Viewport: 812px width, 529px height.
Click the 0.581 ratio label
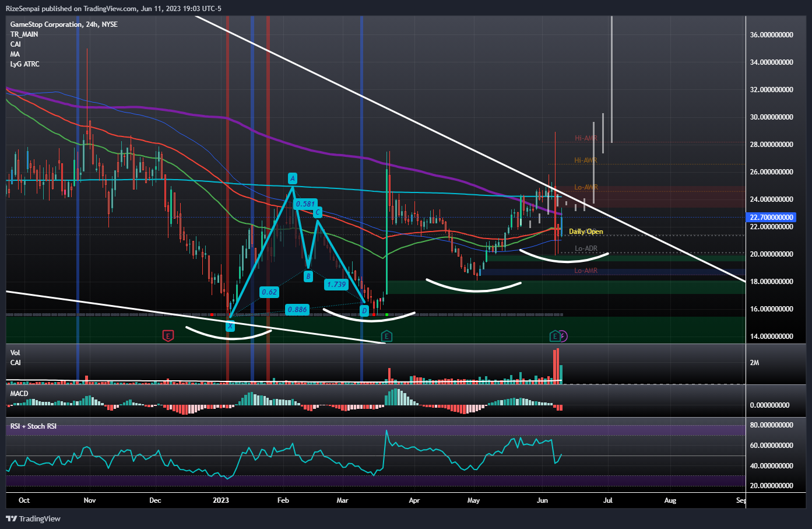tap(305, 204)
